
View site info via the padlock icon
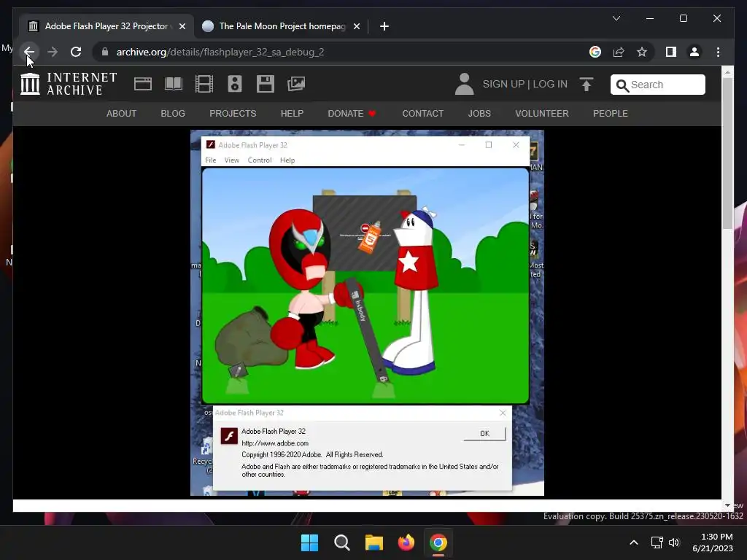point(105,52)
